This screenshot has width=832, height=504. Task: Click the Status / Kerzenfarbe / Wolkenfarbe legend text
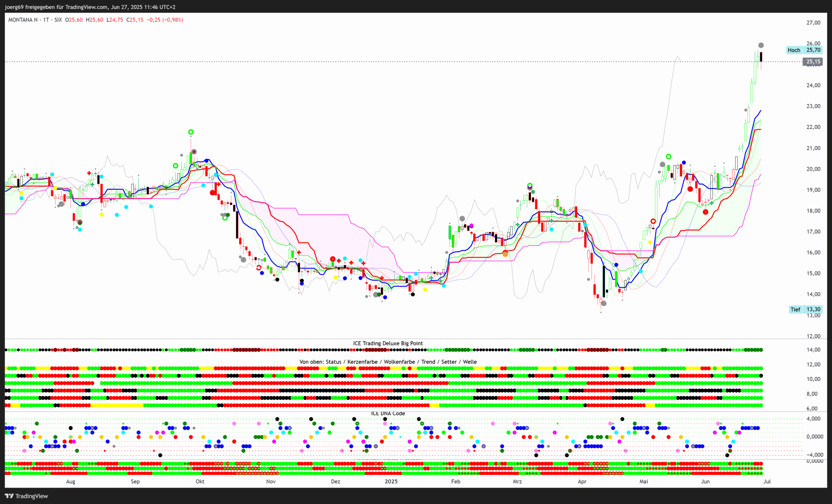[x=388, y=362]
